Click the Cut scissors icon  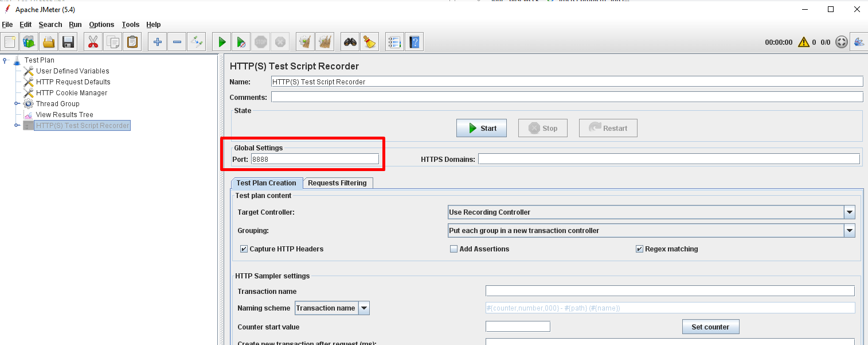pos(93,42)
